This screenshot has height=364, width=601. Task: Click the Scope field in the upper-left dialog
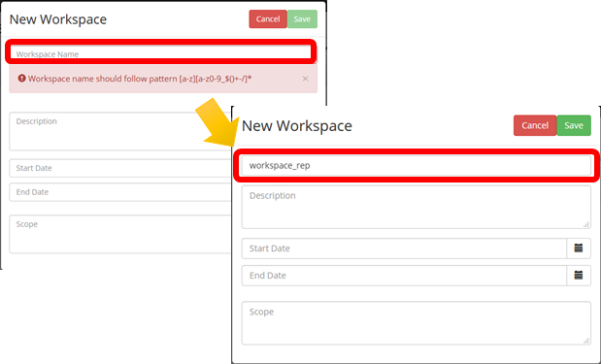pos(119,234)
